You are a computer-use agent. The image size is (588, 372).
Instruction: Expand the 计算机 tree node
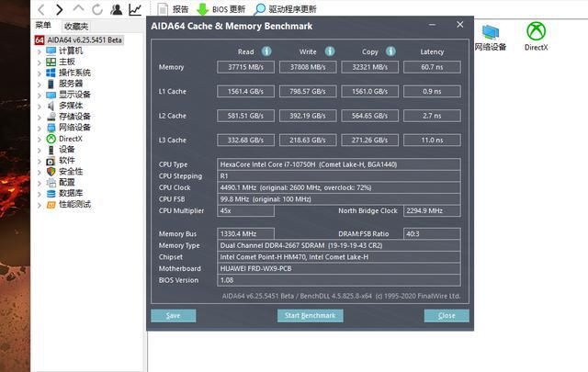pos(39,51)
